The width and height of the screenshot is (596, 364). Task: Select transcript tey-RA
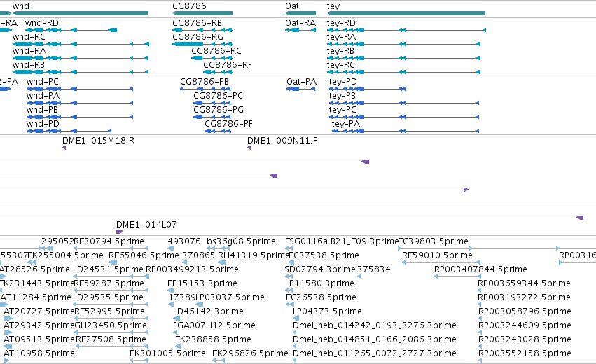[341, 37]
